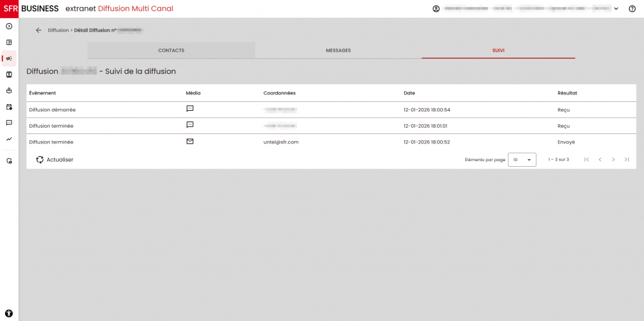The width and height of the screenshot is (644, 321).
Task: Open the contacts icon in sidebar
Action: (x=9, y=74)
